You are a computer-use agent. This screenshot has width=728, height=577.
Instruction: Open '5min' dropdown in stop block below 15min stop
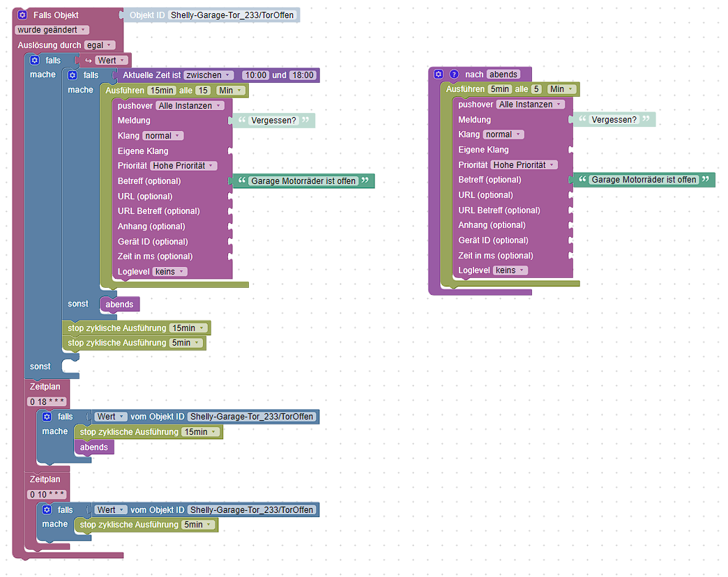coord(186,343)
